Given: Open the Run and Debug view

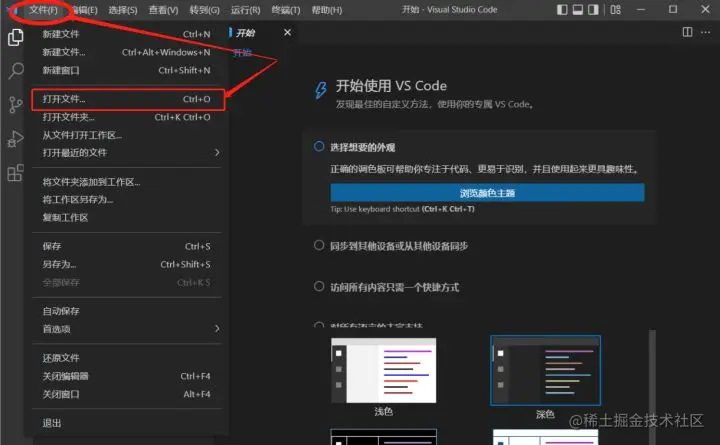Looking at the screenshot, I should pos(15,139).
